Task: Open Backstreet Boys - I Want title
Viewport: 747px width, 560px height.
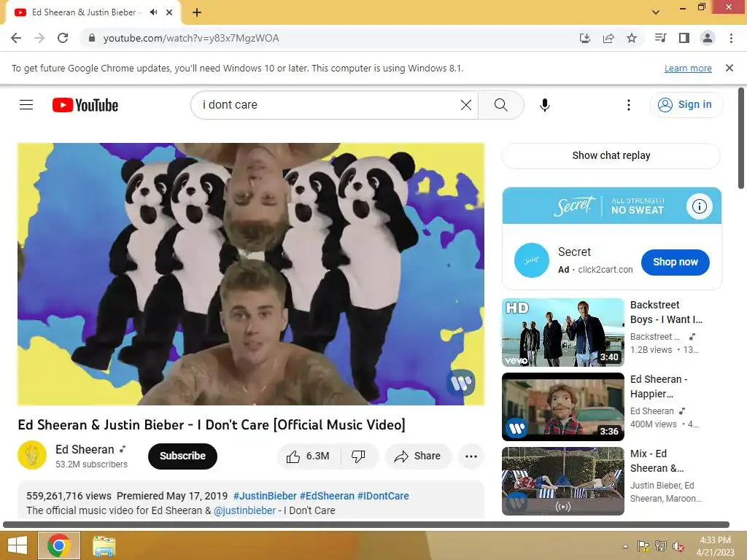Action: [x=666, y=312]
